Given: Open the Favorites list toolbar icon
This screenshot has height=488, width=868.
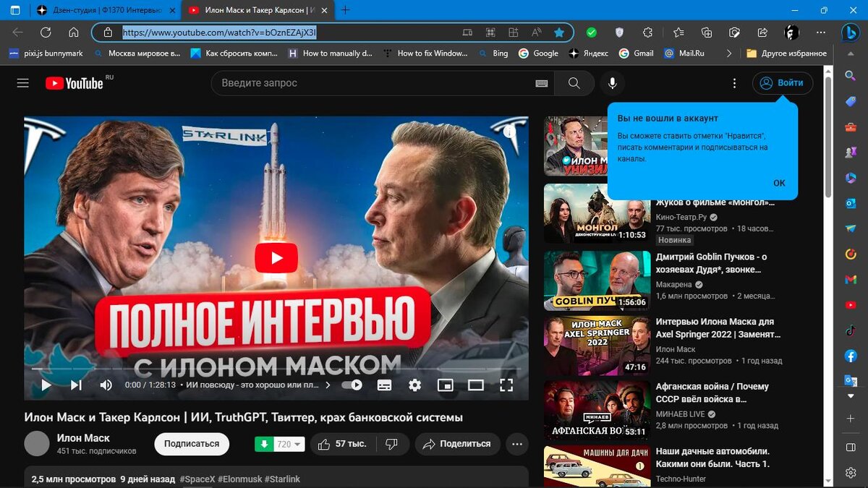Looking at the screenshot, I should click(678, 33).
